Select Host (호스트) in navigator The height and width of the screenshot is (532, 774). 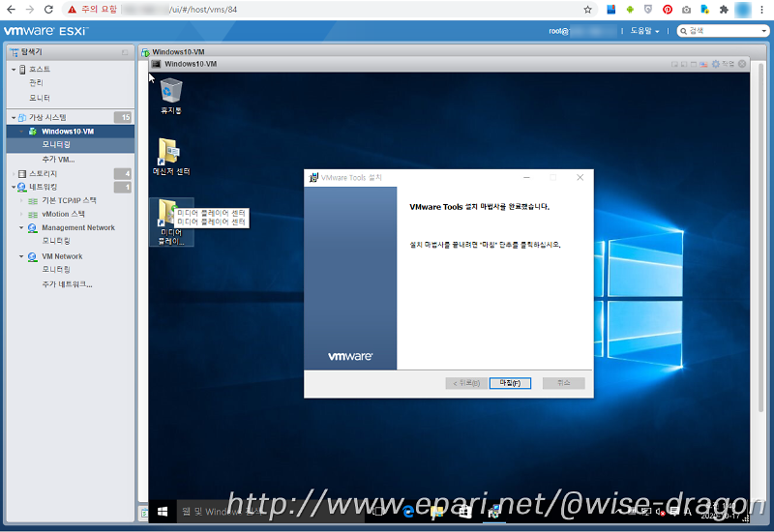(40, 69)
